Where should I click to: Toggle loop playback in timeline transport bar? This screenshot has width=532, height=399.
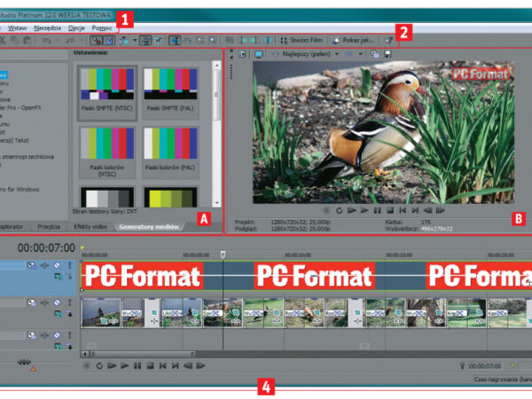[100, 365]
